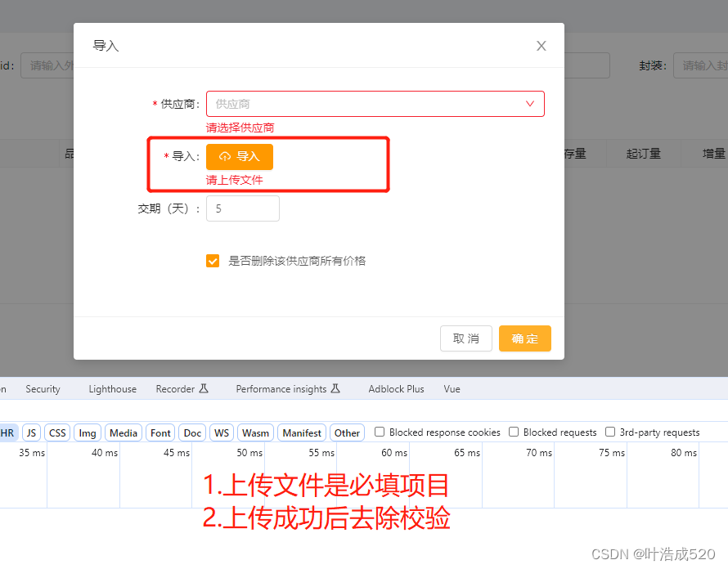Image resolution: width=728 pixels, height=569 pixels.
Task: Uncheck 是否删除该供应商所有价格 option
Action: [213, 261]
